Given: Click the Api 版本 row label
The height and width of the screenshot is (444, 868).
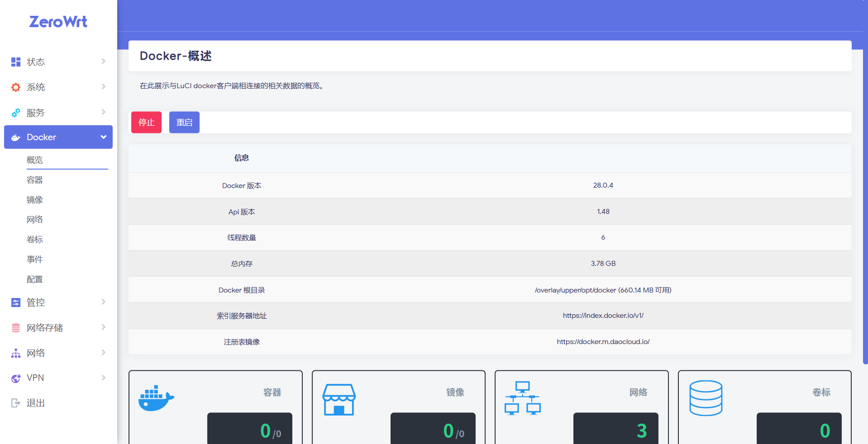Looking at the screenshot, I should pos(242,212).
